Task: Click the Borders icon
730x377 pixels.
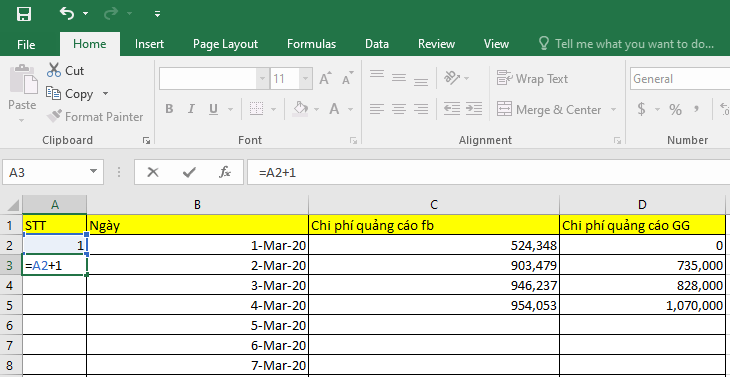Action: tap(256, 109)
